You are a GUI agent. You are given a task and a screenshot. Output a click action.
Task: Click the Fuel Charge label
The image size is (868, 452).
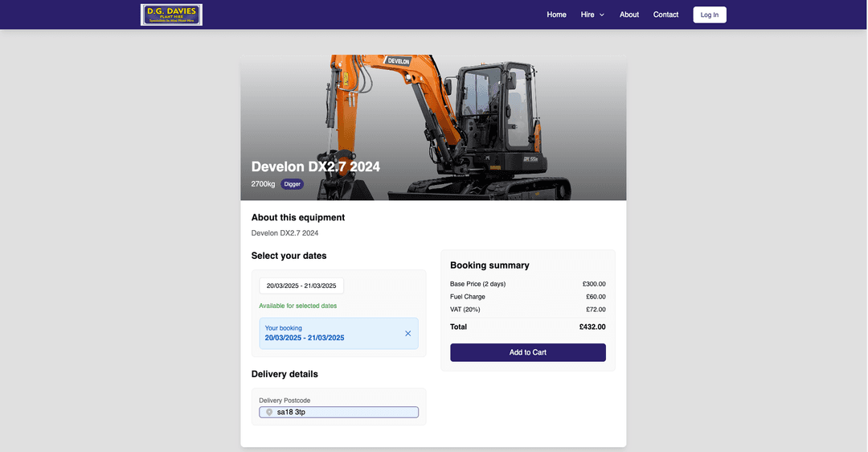point(467,297)
